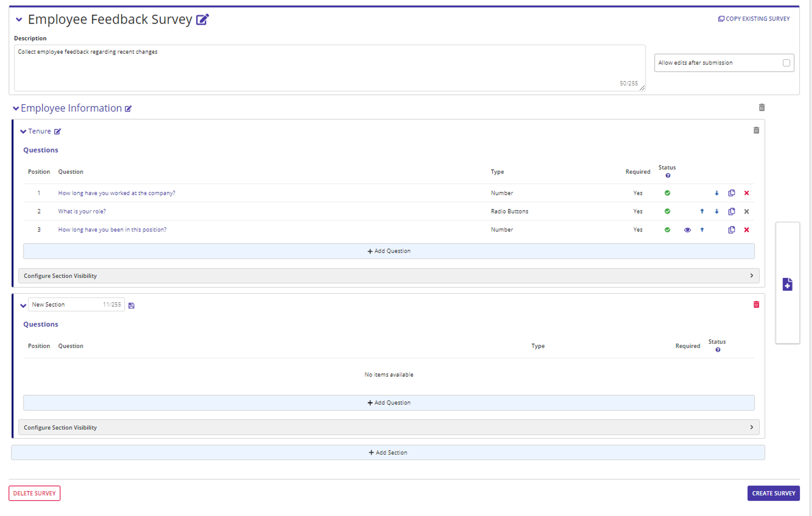The width and height of the screenshot is (812, 516).
Task: Click the Status help icon in Tenure table
Action: tap(668, 176)
